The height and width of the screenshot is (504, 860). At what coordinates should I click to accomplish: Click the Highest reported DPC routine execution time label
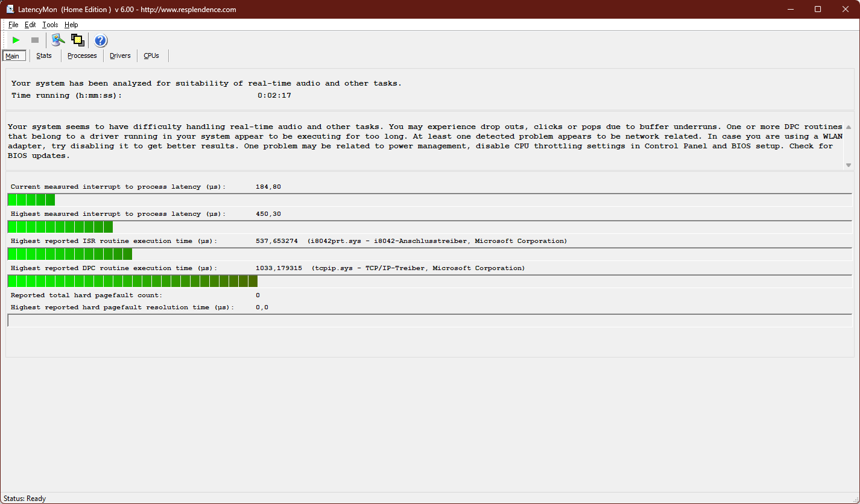coord(114,268)
